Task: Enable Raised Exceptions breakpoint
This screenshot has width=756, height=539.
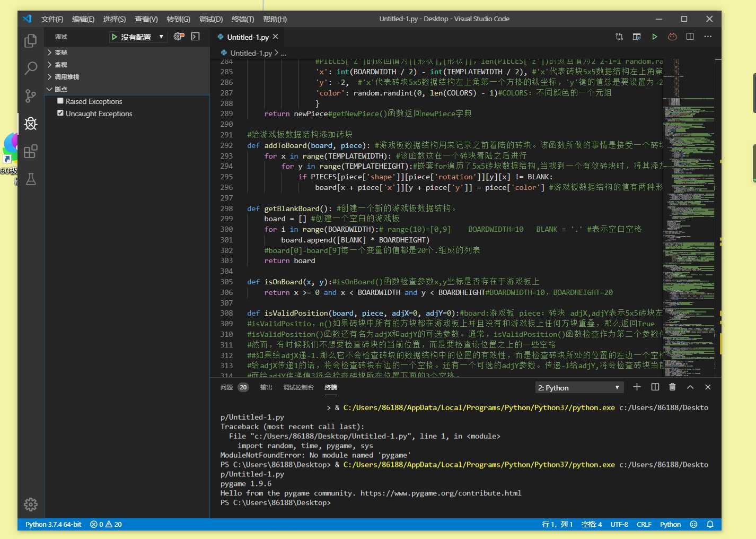Action: point(60,101)
